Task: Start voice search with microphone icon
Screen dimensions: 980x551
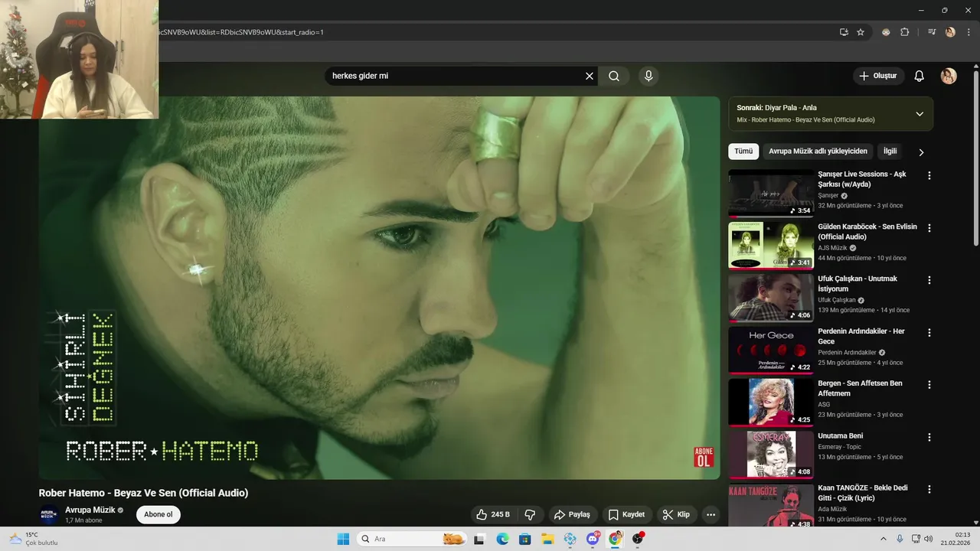Action: 648,76
